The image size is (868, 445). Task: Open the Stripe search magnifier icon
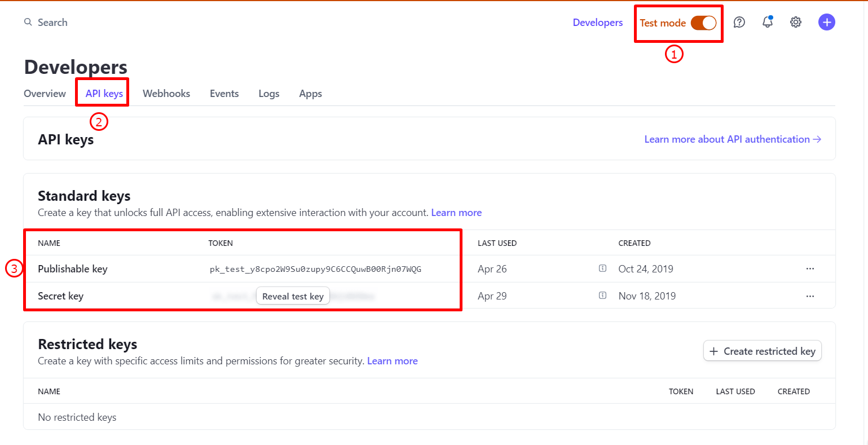tap(28, 21)
